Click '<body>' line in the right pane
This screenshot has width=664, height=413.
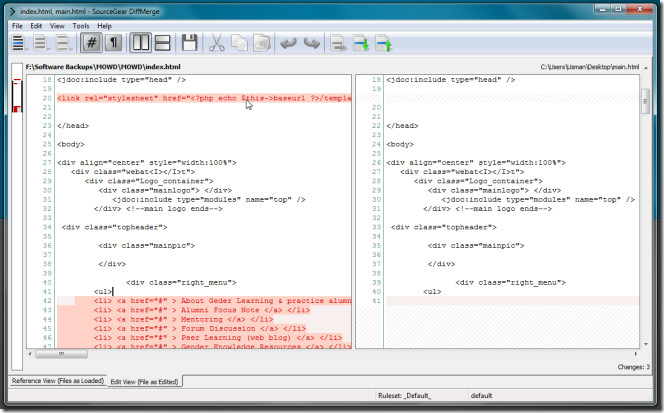click(400, 144)
